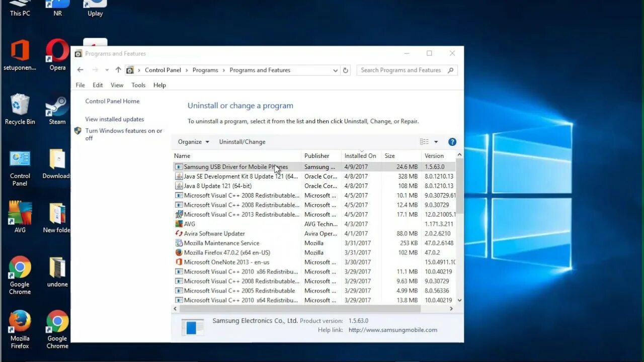Click the vertical scrollbar thumb of list
This screenshot has height=362, width=644.
tap(459, 187)
